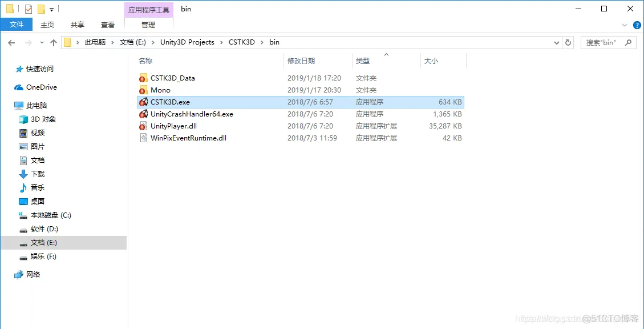Screen dimensions: 644x329
Task: Select the UnityCrashHandler64.exe file name
Action: [192, 114]
